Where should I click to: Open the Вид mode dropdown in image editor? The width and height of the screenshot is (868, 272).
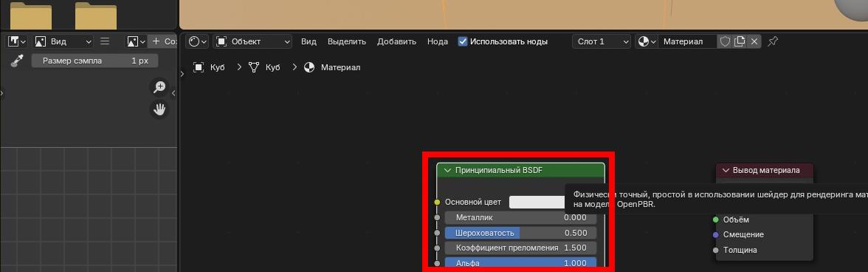click(x=63, y=41)
